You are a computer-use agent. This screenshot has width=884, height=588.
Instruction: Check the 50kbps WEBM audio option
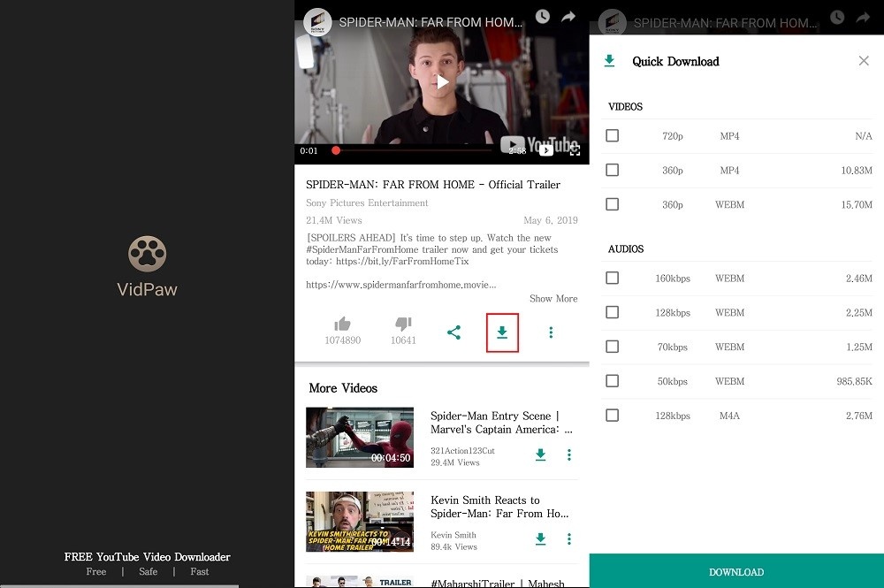(613, 381)
